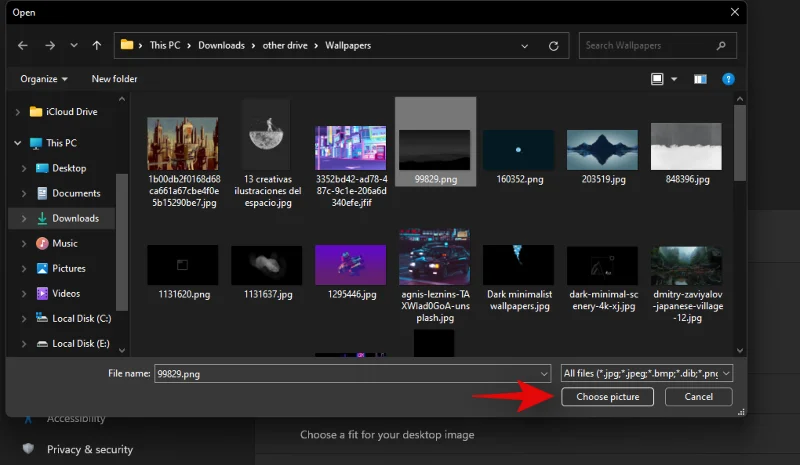800x465 pixels.
Task: Click the Search Wallpapers field
Action: tap(655, 45)
